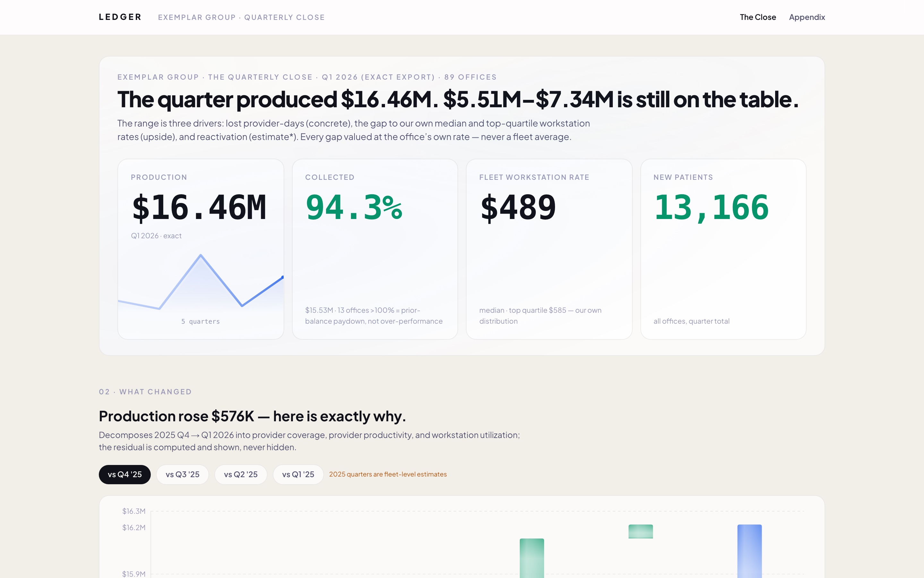Select the vs Q4 '25 comparison
Image resolution: width=924 pixels, height=578 pixels.
click(x=124, y=474)
